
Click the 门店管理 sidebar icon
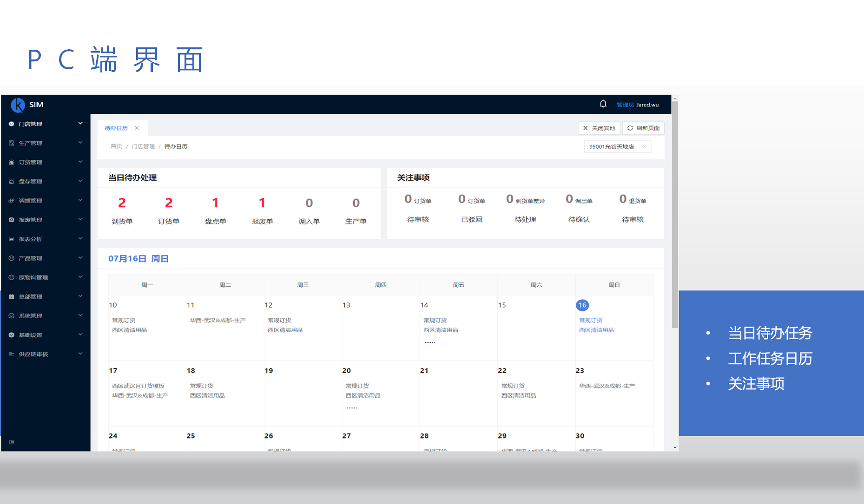[11, 124]
